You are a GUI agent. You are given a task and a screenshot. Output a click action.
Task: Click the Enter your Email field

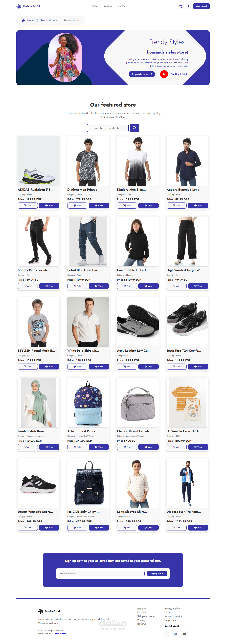coord(101,573)
